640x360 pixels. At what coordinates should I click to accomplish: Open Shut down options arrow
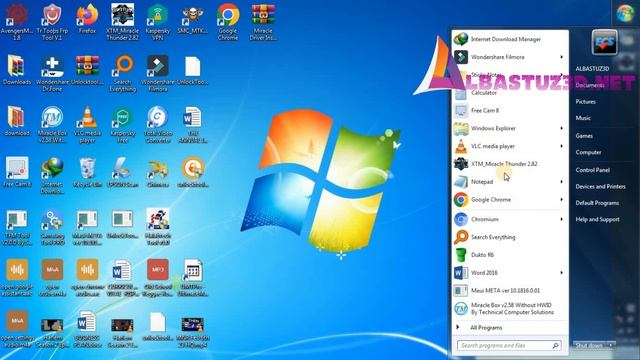(610, 345)
